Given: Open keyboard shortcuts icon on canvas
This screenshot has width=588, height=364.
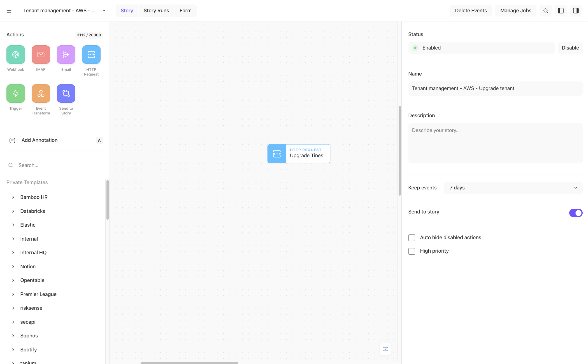Looking at the screenshot, I should click(385, 349).
